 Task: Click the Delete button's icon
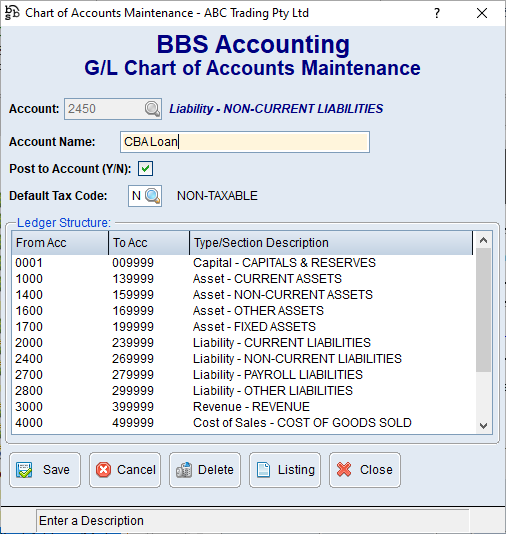click(x=184, y=470)
